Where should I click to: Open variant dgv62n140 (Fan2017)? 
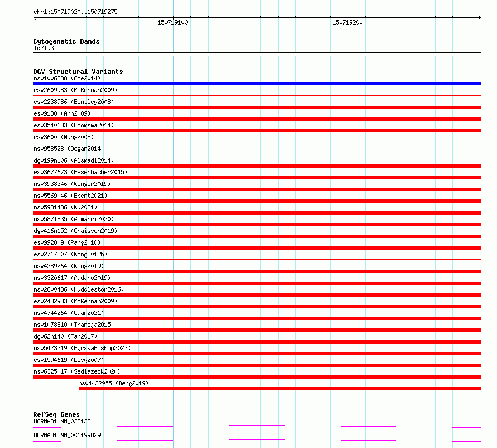click(65, 336)
